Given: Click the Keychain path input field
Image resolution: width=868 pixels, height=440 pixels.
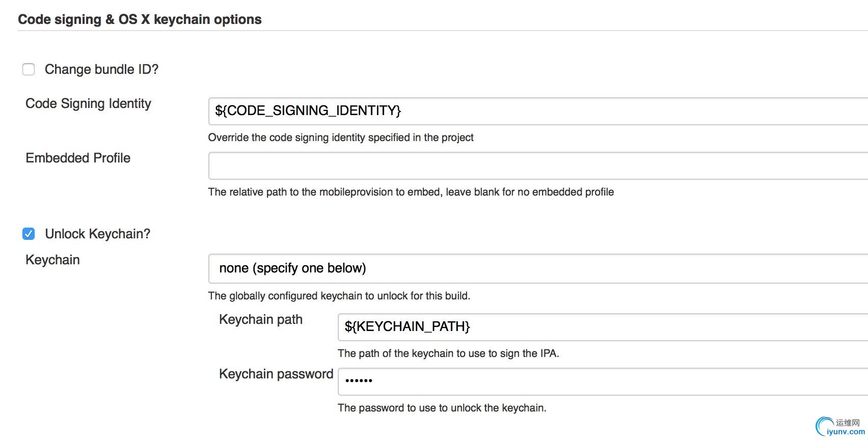Looking at the screenshot, I should click(602, 327).
